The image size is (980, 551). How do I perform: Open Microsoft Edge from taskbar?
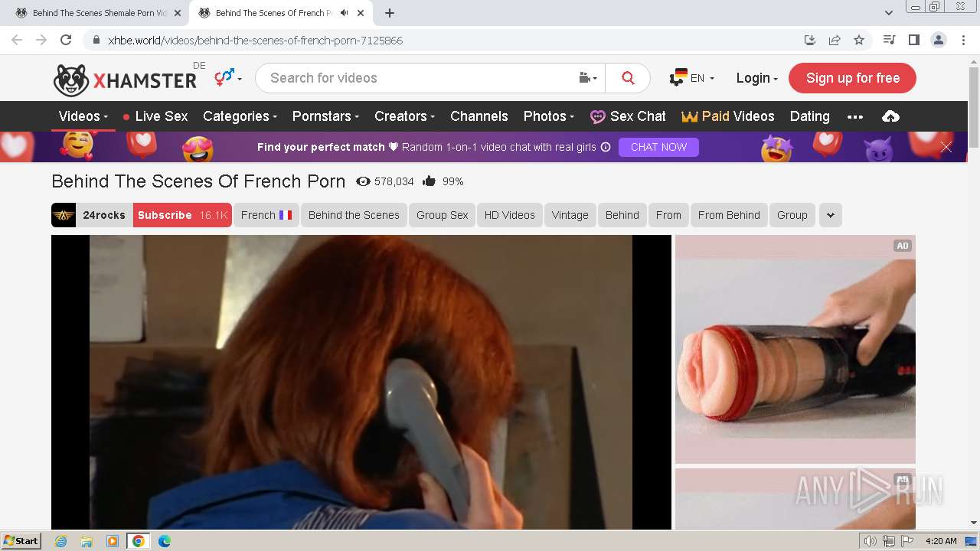pyautogui.click(x=164, y=541)
